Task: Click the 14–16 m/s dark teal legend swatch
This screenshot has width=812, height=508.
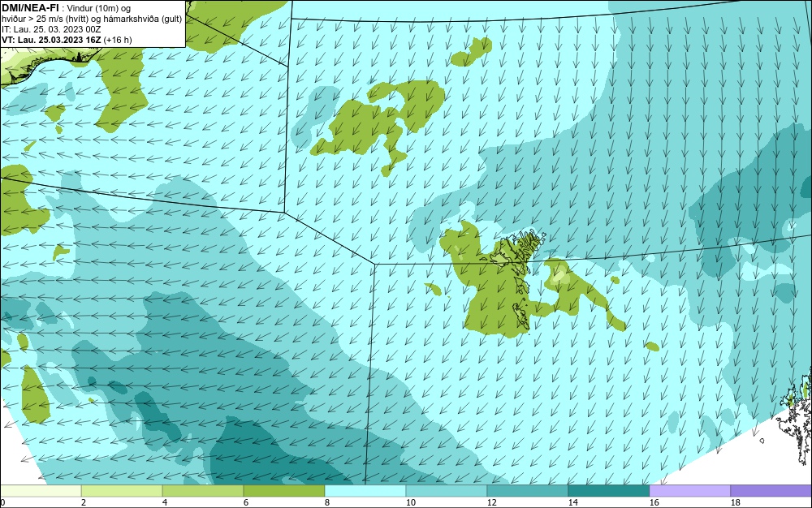Action: [608, 490]
